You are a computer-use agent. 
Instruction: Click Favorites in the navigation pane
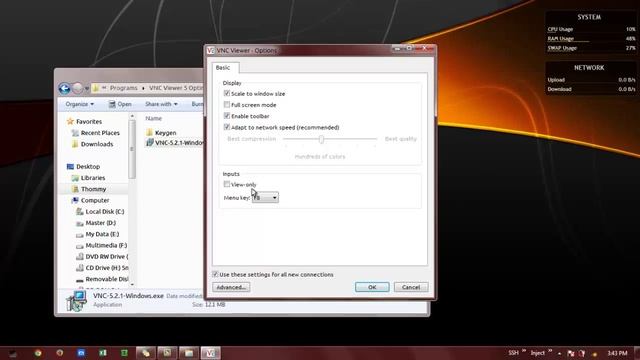pyautogui.click(x=84, y=122)
